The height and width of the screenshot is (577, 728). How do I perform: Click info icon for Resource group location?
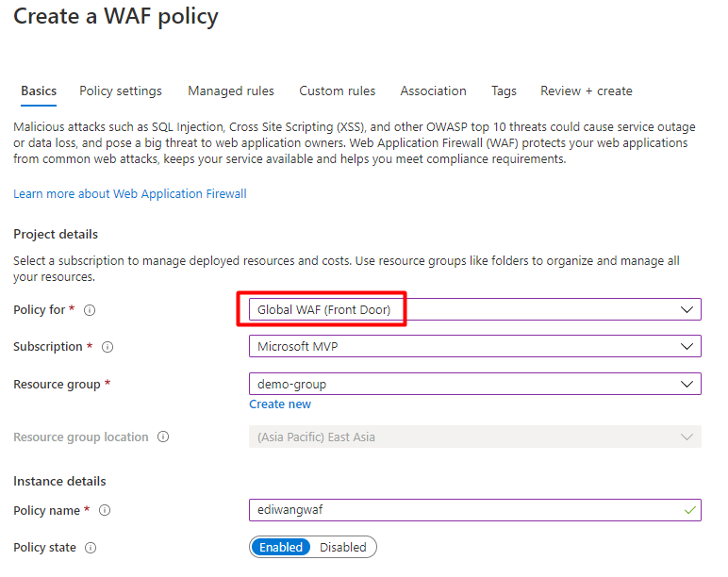click(x=163, y=437)
